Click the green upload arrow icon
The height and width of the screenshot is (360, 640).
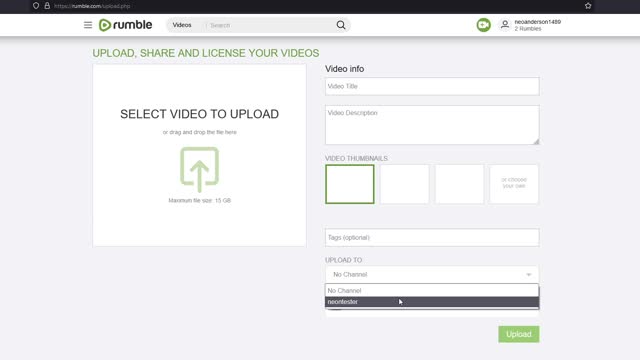(x=200, y=169)
